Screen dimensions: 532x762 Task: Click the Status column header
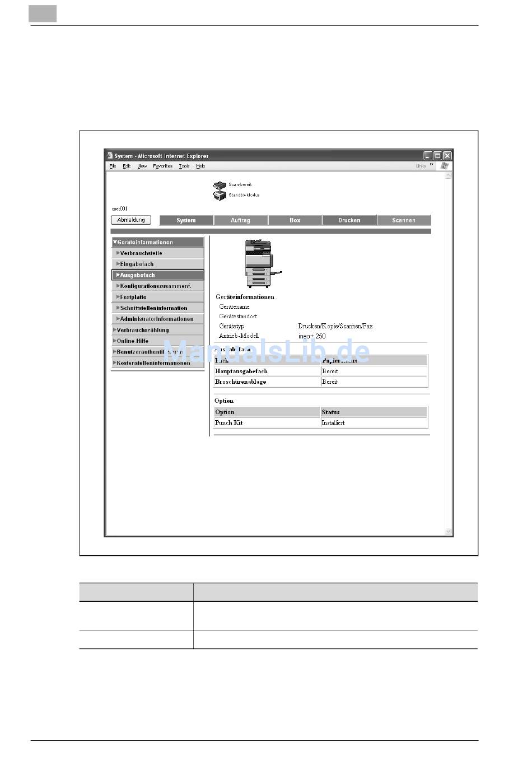click(374, 412)
